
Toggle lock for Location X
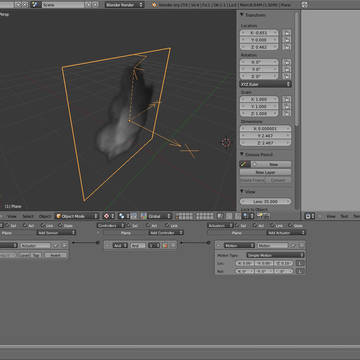click(286, 33)
